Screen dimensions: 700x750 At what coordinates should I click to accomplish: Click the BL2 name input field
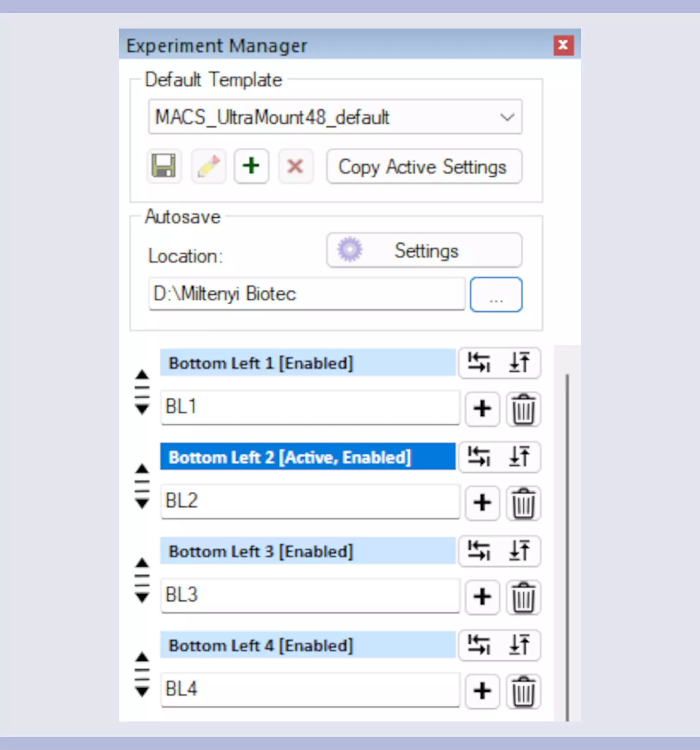(311, 501)
